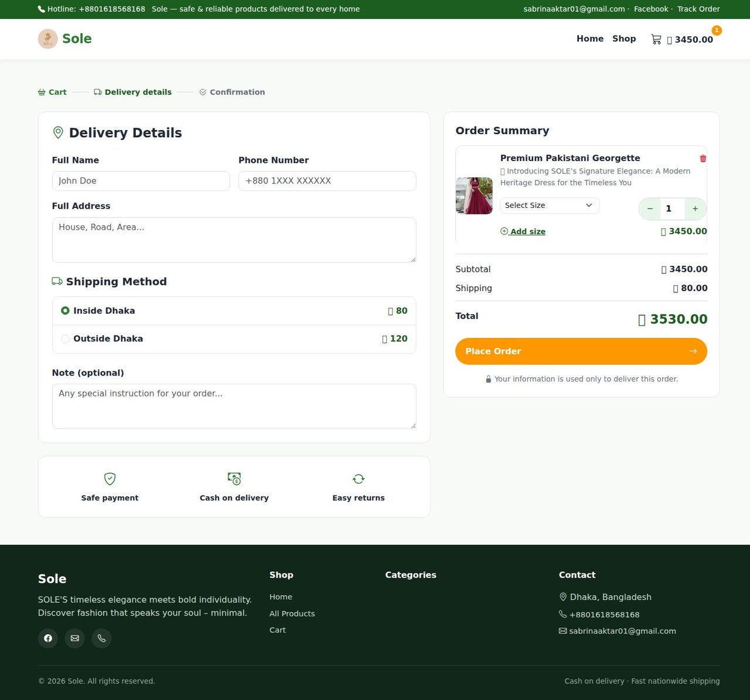Screen dimensions: 750x700
Task: Delete Premium Pakistani Georgette with trash icon
Action: pyautogui.click(x=703, y=158)
